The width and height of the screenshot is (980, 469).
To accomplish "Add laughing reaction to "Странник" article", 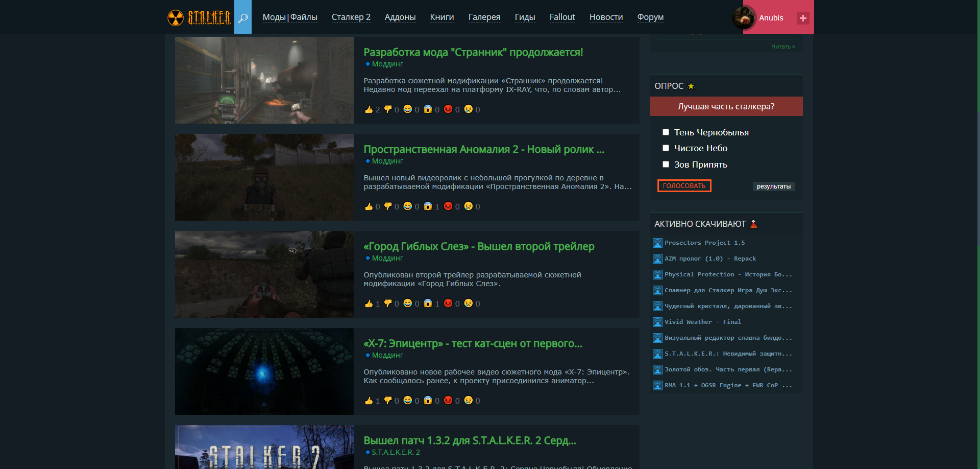I will [408, 109].
